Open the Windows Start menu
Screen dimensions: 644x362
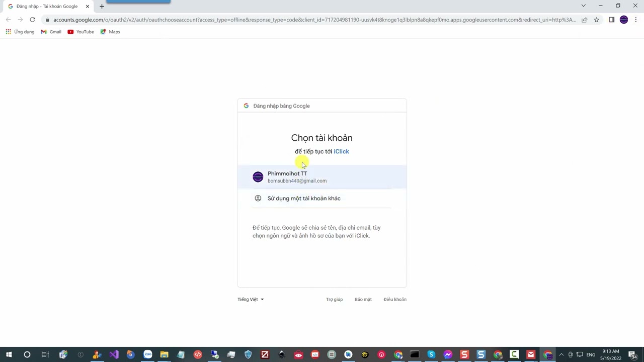pos(9,354)
